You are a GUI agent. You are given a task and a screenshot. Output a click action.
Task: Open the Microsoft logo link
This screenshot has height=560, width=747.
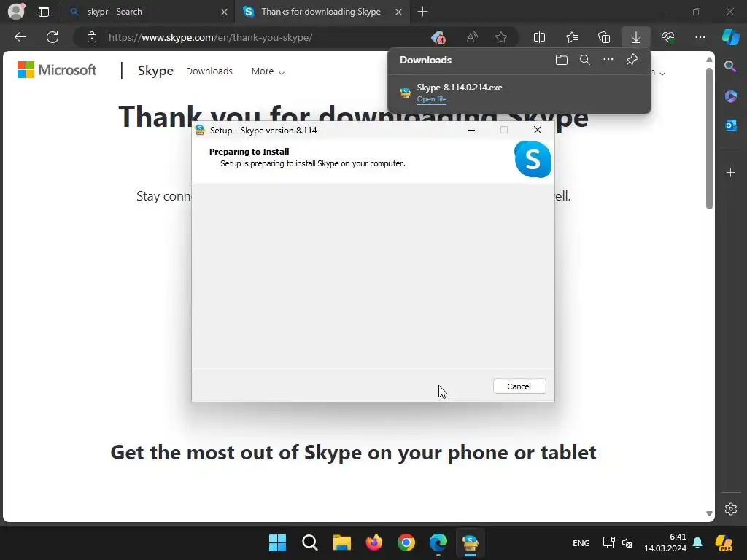pyautogui.click(x=57, y=70)
